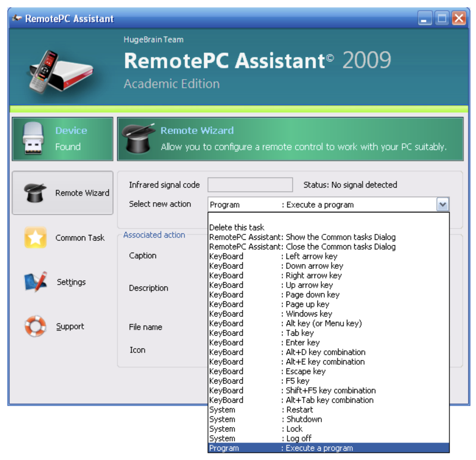Choose KeyBoard: Shift+F5 key combination
Screen dimensions: 476x460
(x=328, y=390)
